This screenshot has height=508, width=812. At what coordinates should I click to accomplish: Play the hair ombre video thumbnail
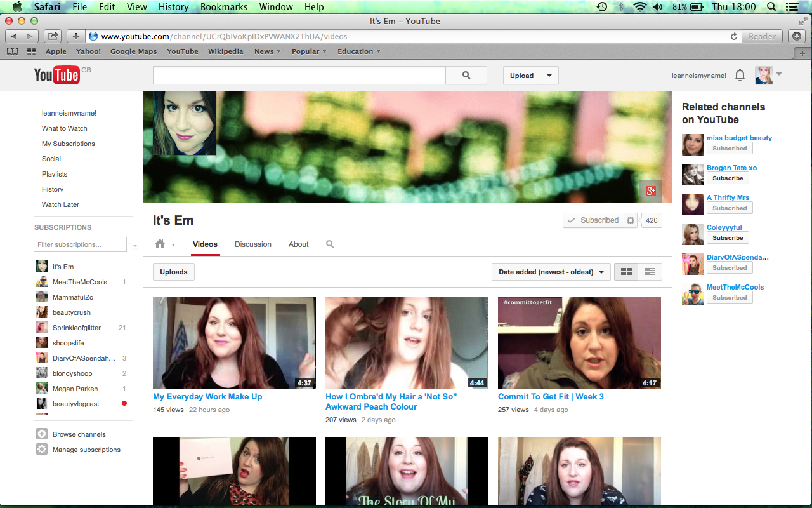click(x=407, y=343)
